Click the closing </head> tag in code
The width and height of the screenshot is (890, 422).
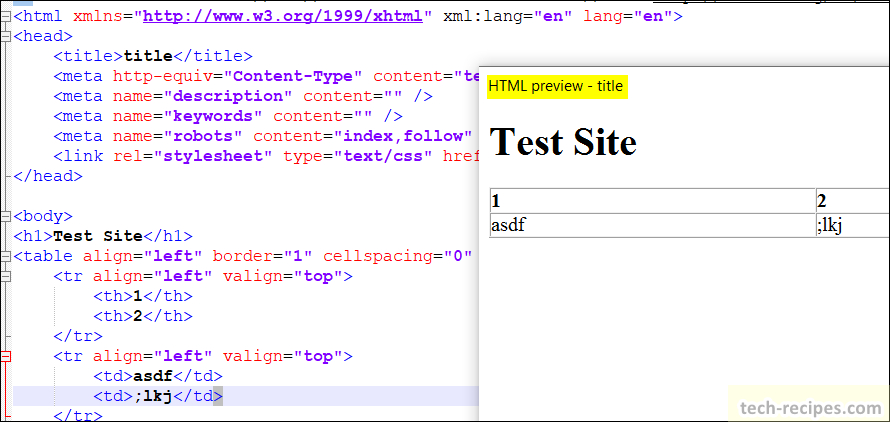click(48, 176)
